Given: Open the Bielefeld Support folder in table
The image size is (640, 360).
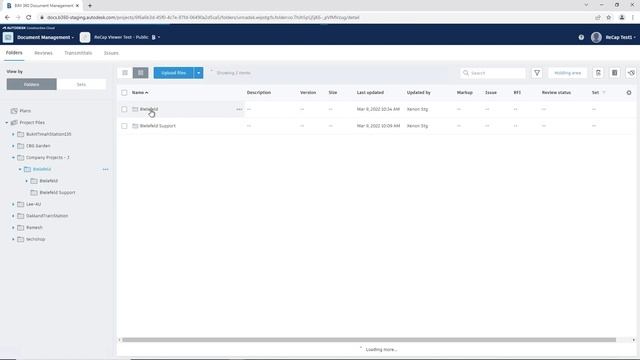Looking at the screenshot, I should pyautogui.click(x=158, y=126).
